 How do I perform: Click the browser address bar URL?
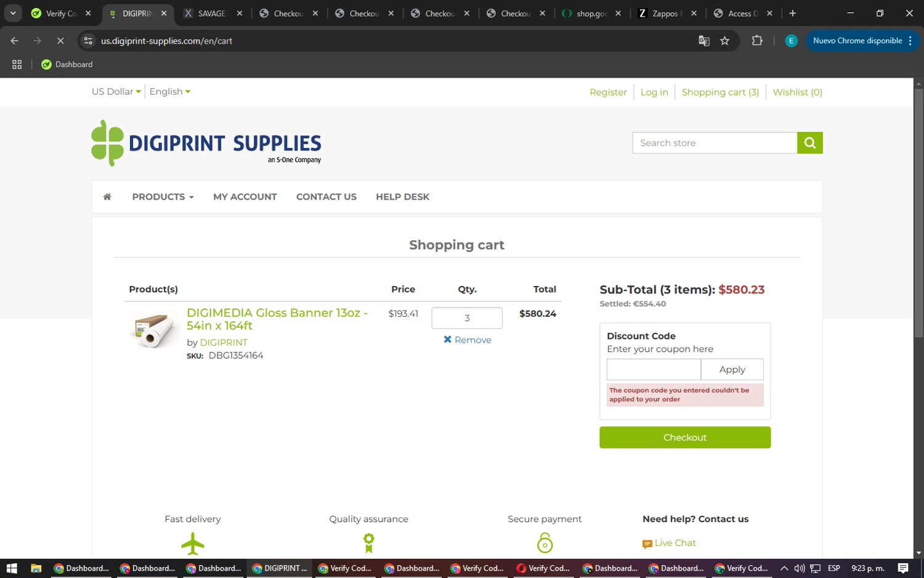pos(166,41)
